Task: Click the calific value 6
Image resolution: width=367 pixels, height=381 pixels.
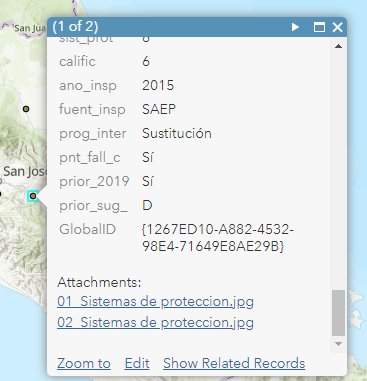Action: click(x=146, y=61)
